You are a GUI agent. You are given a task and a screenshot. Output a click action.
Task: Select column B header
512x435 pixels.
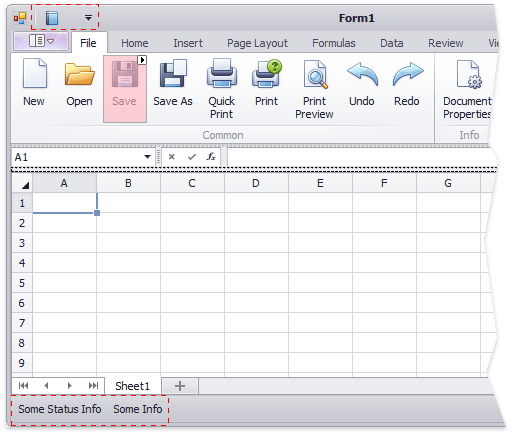(x=128, y=183)
